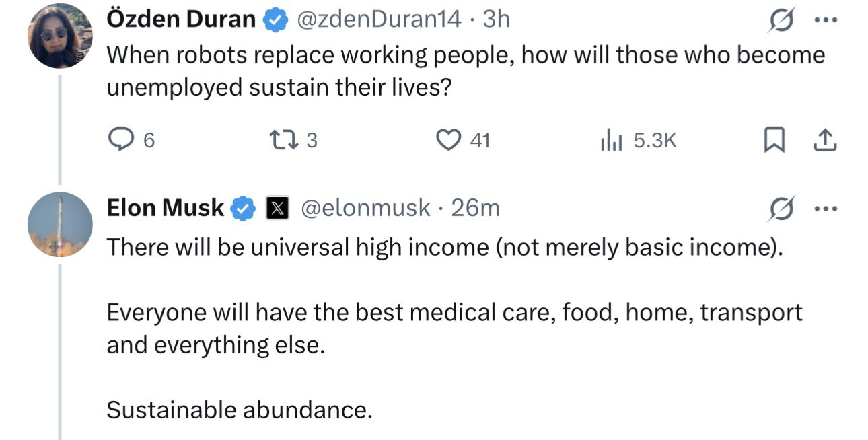868x440 pixels.
Task: Click Elon Musk's blue verified checkmark
Action: [244, 209]
